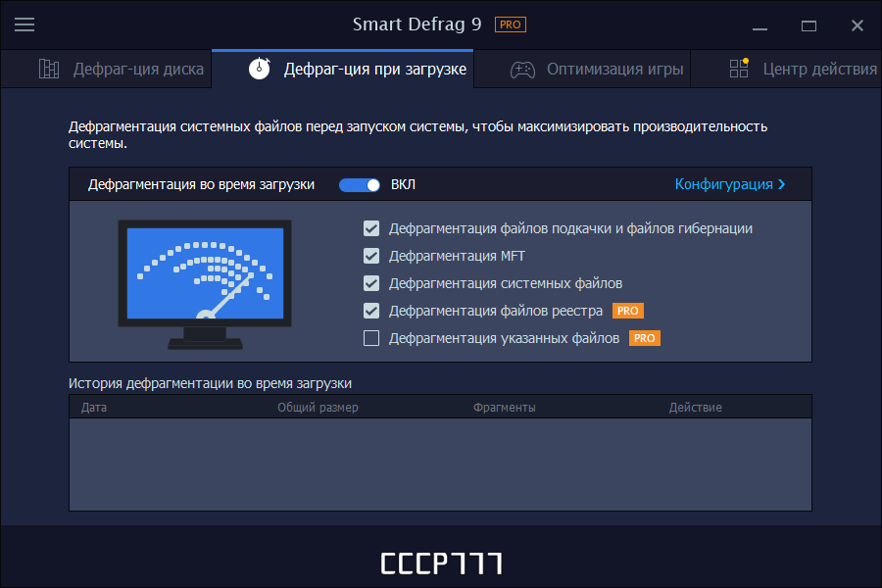882x588 pixels.
Task: Click the monitor speedometer illustration
Action: (x=205, y=285)
